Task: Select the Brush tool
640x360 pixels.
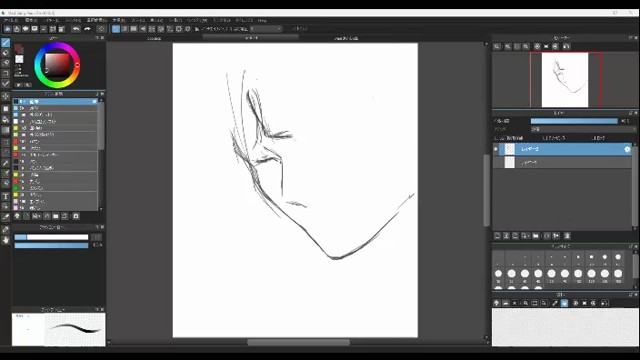Action: pos(6,42)
